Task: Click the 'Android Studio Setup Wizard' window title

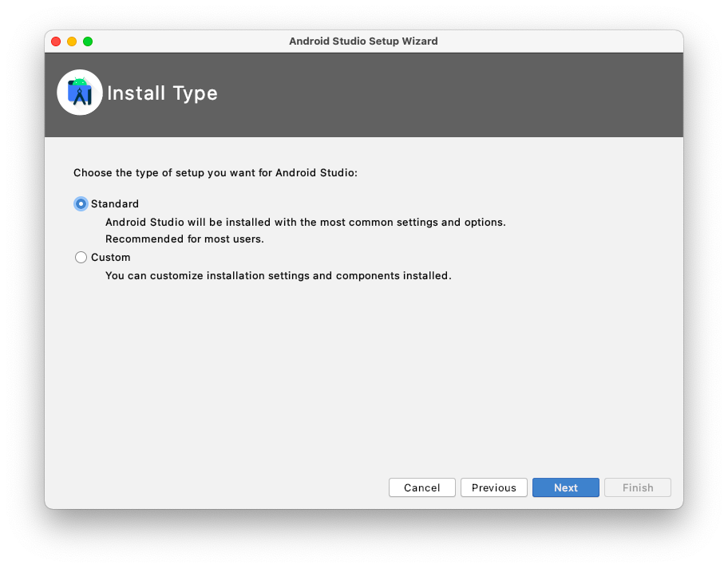Action: pyautogui.click(x=363, y=41)
